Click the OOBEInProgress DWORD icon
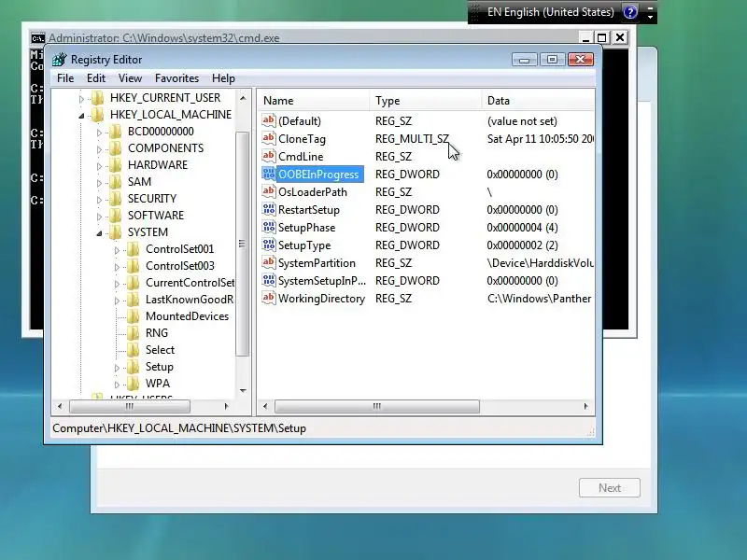 tap(269, 174)
